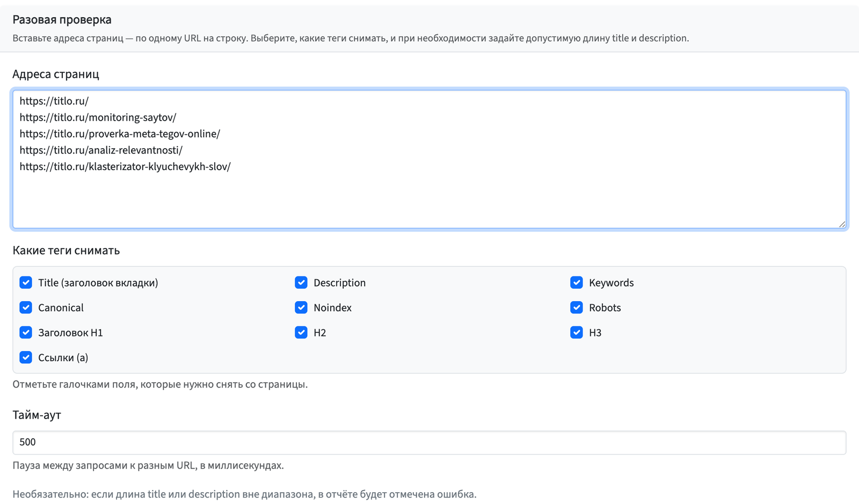
Task: Click the Адреса страниц field label
Action: click(56, 74)
